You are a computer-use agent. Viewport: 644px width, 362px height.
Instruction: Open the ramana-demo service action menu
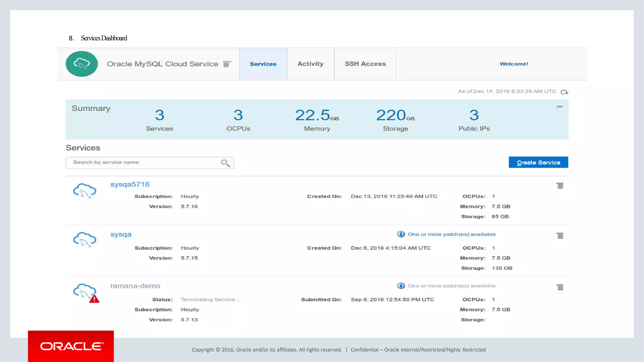pyautogui.click(x=560, y=287)
